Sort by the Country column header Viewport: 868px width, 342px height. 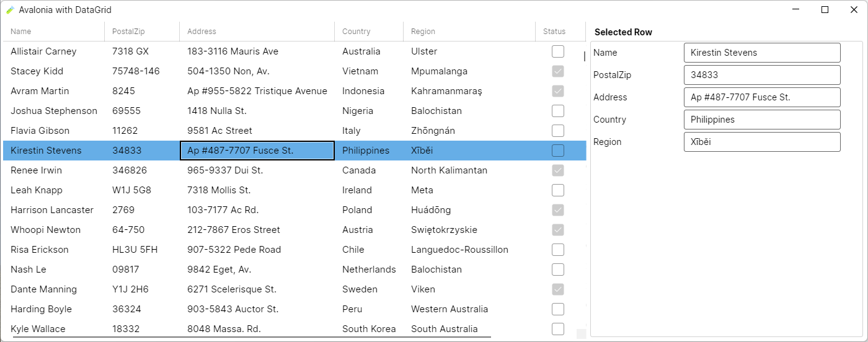(x=369, y=32)
